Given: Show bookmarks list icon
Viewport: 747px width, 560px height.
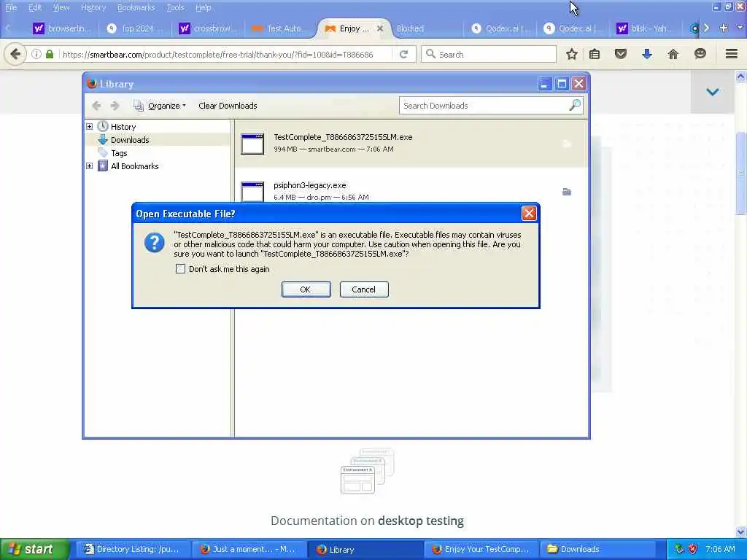Looking at the screenshot, I should [595, 54].
